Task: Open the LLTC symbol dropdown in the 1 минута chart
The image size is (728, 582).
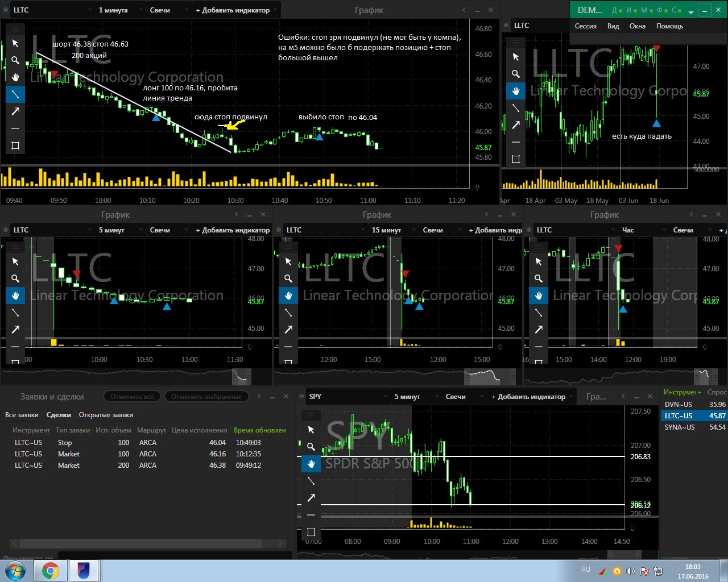Action: 52,10
